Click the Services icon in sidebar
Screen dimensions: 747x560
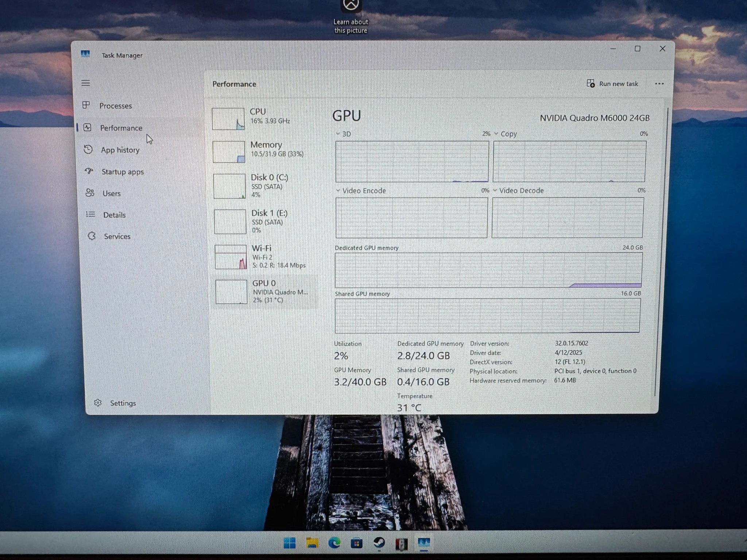[x=92, y=236]
